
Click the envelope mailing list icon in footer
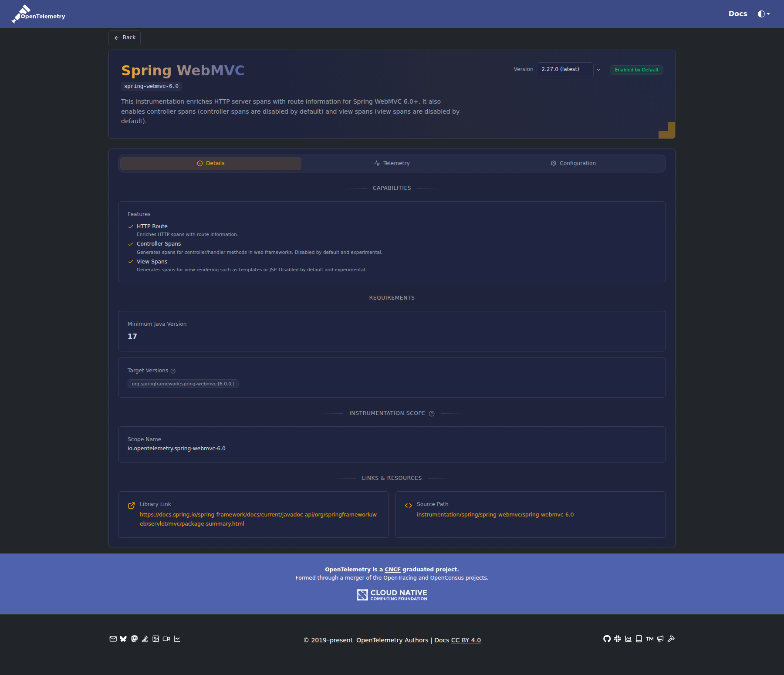click(x=113, y=639)
